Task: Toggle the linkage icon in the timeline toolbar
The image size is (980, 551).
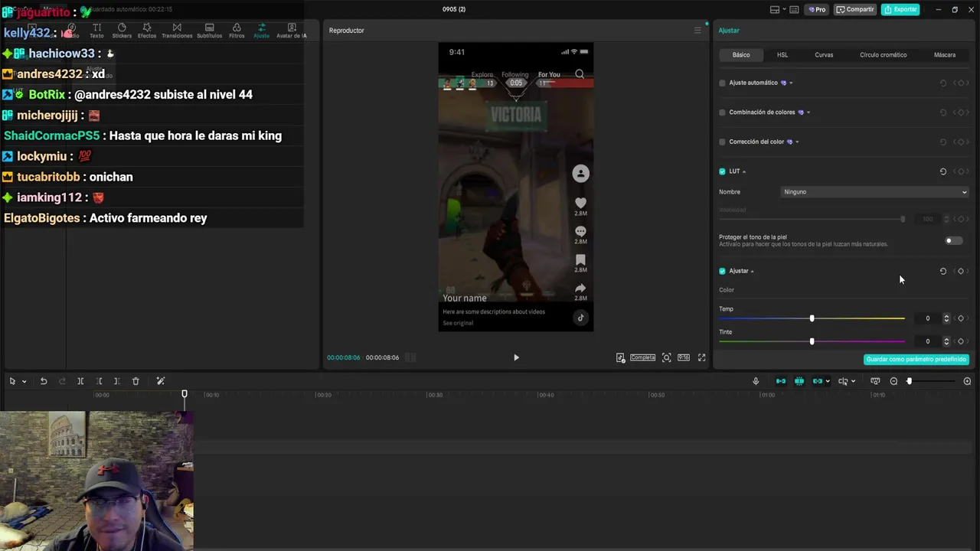Action: pyautogui.click(x=818, y=381)
